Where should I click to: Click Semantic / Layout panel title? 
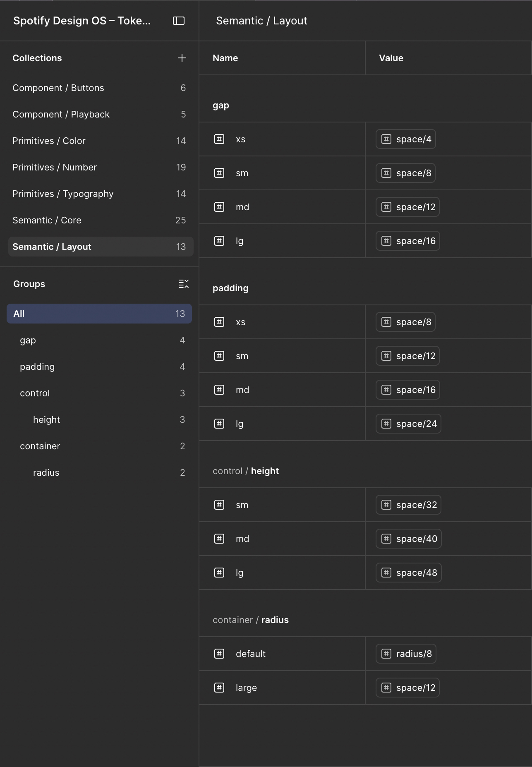pyautogui.click(x=261, y=21)
